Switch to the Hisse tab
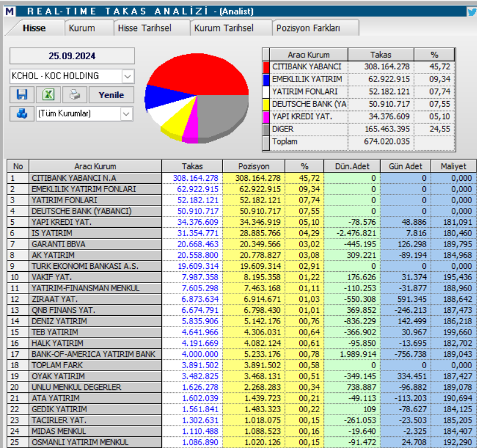 click(34, 28)
